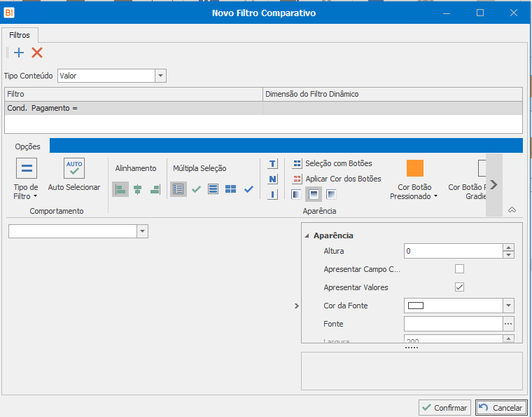Viewport: 532px width, 417px height.
Task: Enable the Apresentar Campo C... checkbox
Action: (459, 269)
